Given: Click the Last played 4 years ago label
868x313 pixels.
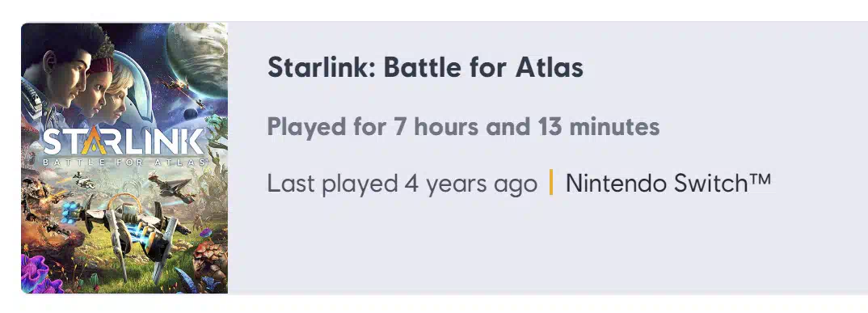Looking at the screenshot, I should (402, 184).
